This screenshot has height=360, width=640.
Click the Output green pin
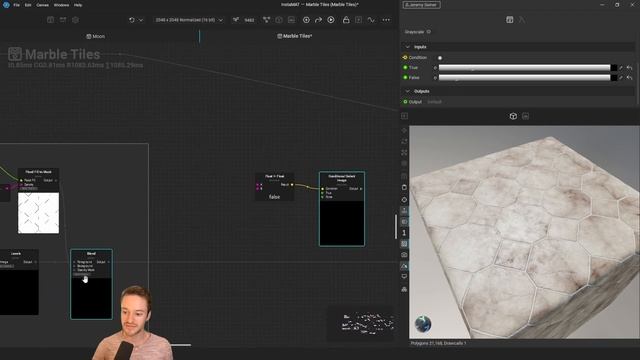click(405, 102)
